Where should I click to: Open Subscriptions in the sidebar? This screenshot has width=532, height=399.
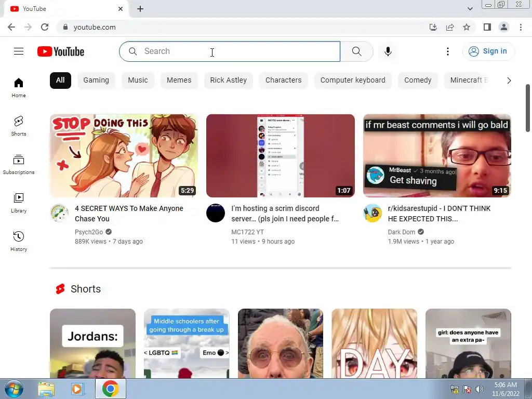point(19,165)
